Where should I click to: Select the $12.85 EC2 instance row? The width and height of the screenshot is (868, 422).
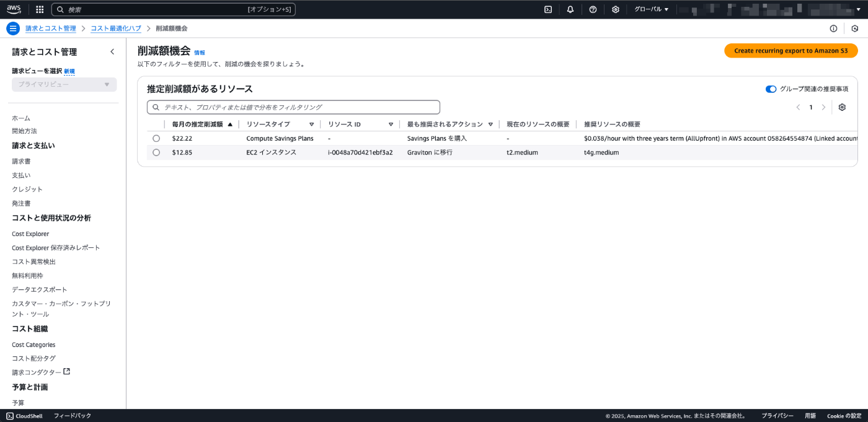(156, 152)
